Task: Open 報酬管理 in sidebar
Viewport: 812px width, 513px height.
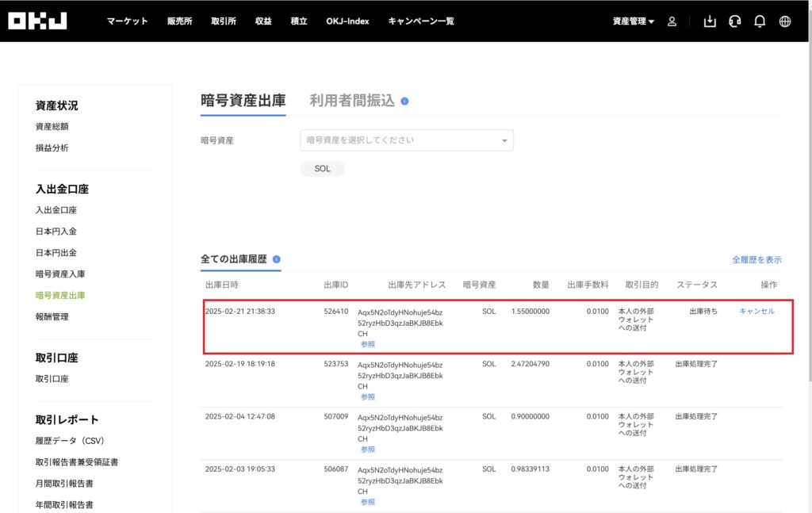Action: [52, 316]
